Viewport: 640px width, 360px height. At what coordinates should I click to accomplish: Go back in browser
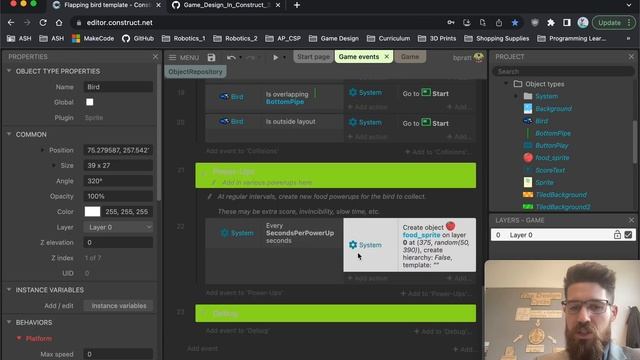[11, 22]
